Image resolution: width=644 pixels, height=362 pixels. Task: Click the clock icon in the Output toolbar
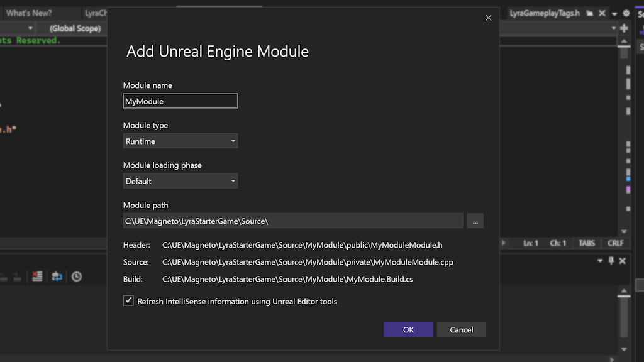tap(76, 275)
